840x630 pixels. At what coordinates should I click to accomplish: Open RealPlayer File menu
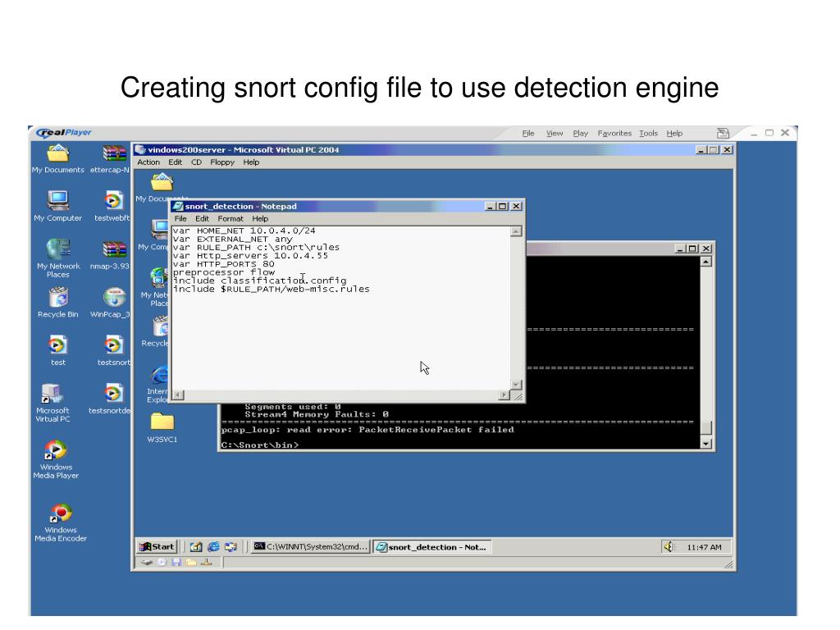tap(528, 134)
